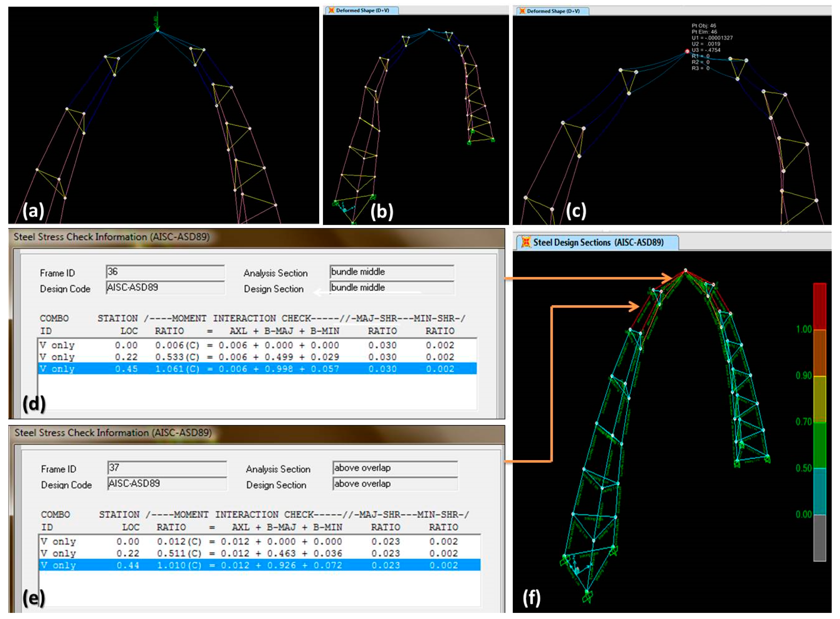This screenshot has width=840, height=619.
Task: Click Deformed Shape tab icon in panel (b)
Action: (331, 11)
